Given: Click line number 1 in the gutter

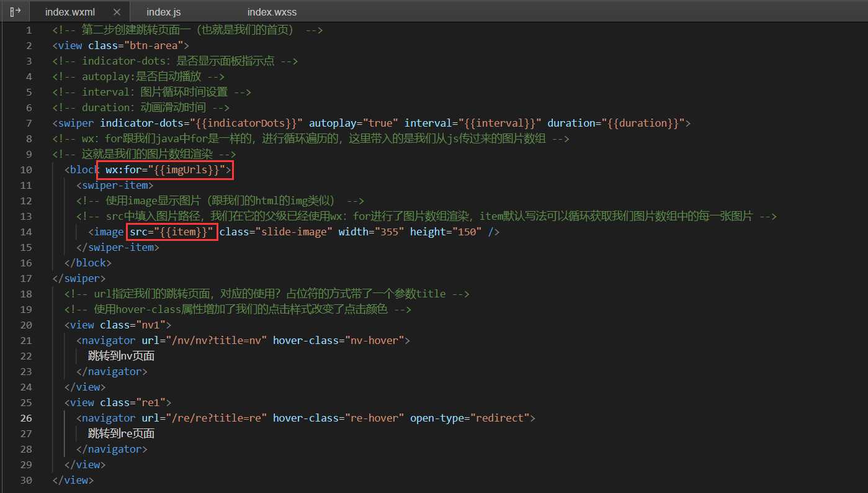Looking at the screenshot, I should point(29,30).
